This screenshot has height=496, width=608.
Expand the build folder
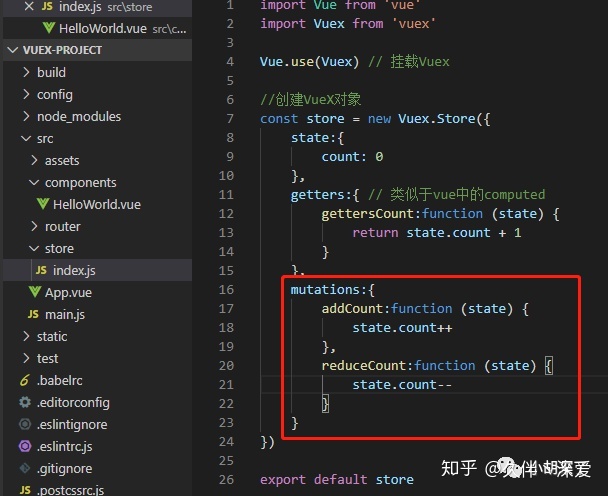pos(26,72)
